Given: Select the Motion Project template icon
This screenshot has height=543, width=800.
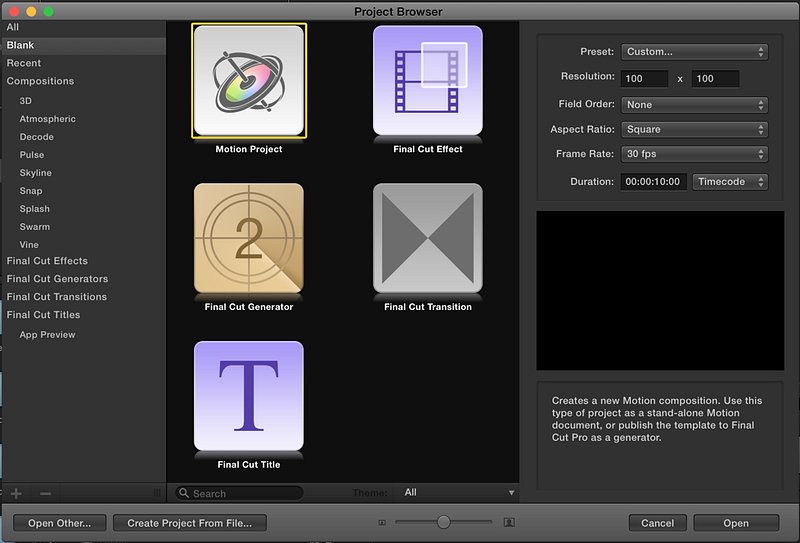Looking at the screenshot, I should [x=249, y=81].
